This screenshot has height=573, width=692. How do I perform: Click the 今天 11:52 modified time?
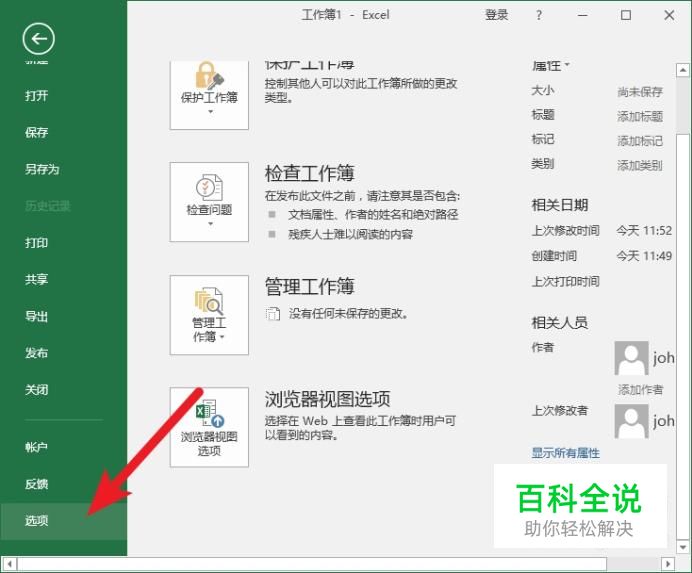point(644,230)
